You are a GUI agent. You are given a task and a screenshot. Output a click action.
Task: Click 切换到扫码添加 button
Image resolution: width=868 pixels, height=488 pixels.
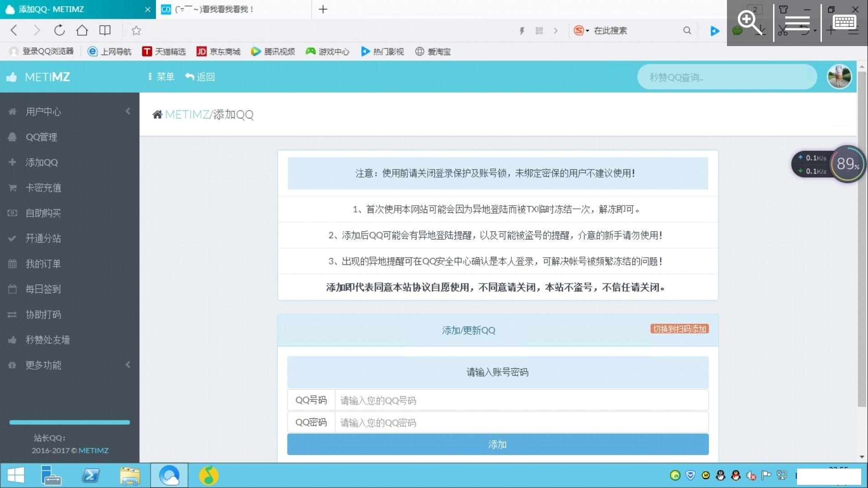(x=679, y=329)
